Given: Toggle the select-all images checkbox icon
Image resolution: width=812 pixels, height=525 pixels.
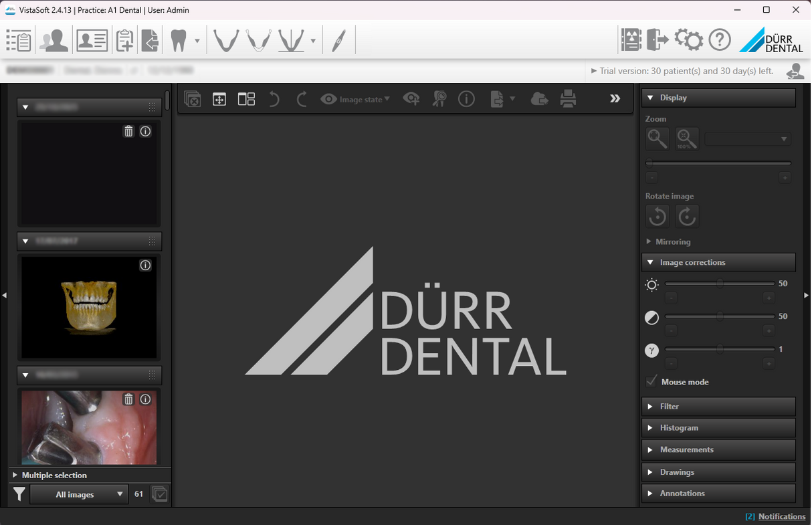Looking at the screenshot, I should [x=159, y=494].
